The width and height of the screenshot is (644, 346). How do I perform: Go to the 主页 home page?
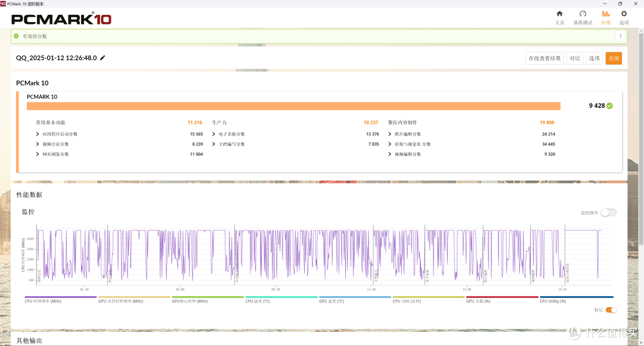point(559,18)
